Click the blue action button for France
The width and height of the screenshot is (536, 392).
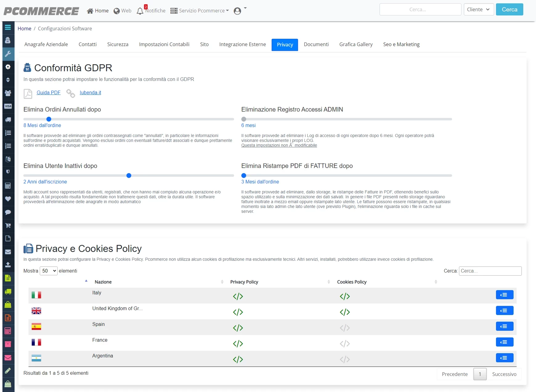[504, 342]
